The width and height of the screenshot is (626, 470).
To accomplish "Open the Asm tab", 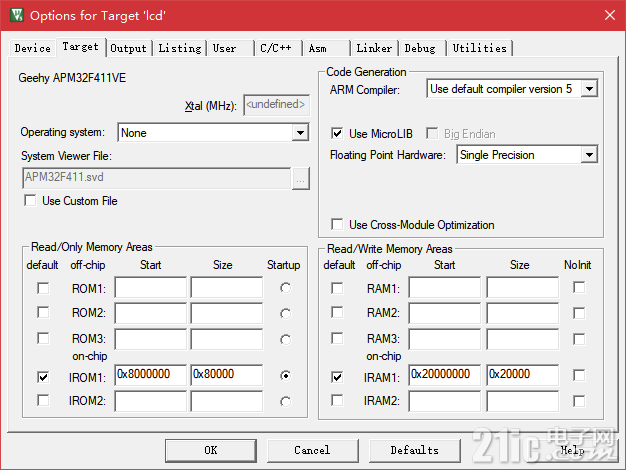I will [325, 48].
